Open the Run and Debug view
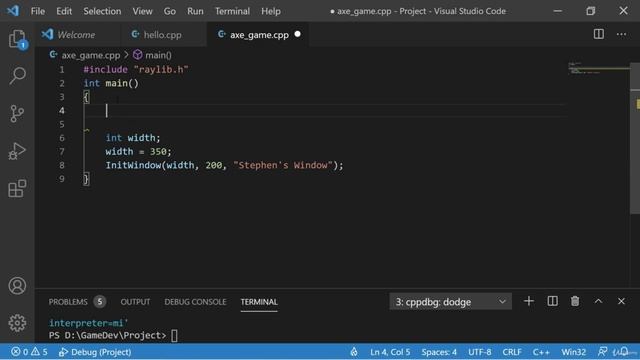 pos(17,151)
